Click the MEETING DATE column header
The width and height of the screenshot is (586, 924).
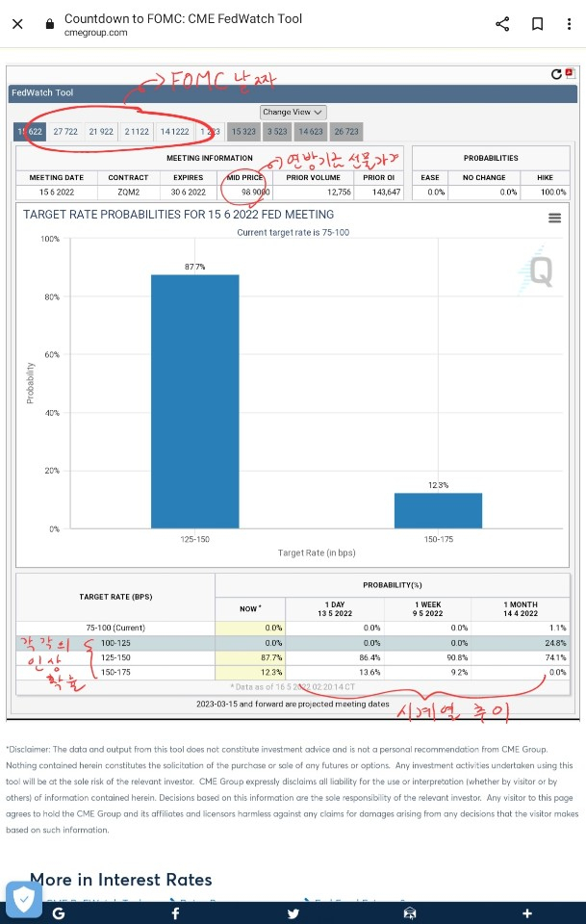(x=57, y=177)
